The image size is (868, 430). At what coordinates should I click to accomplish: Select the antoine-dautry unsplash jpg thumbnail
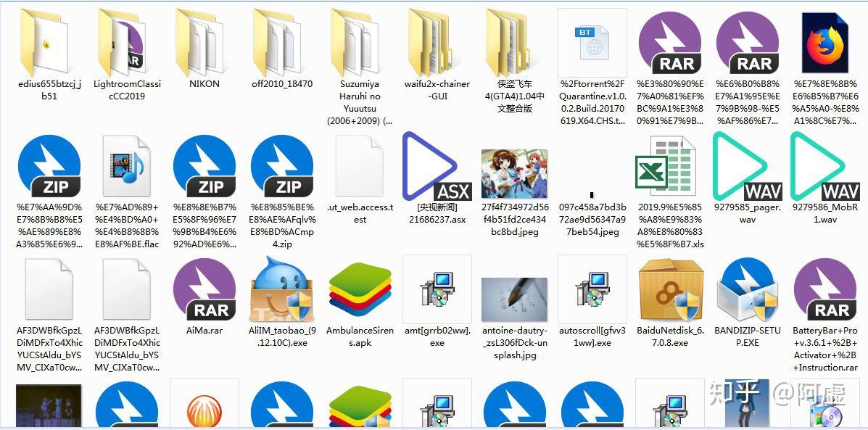tap(515, 299)
